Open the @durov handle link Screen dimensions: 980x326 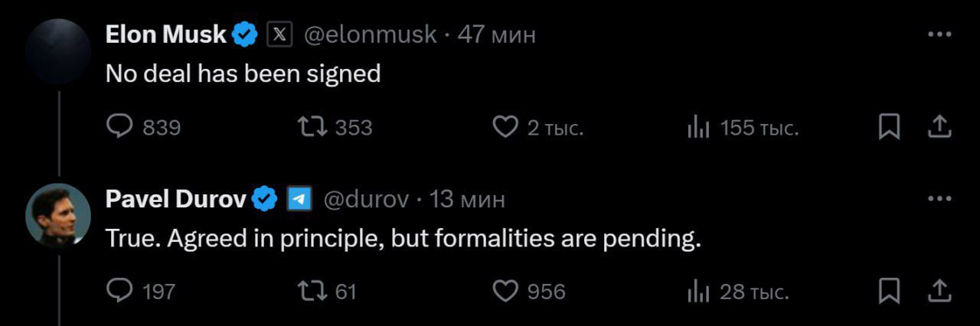click(367, 199)
